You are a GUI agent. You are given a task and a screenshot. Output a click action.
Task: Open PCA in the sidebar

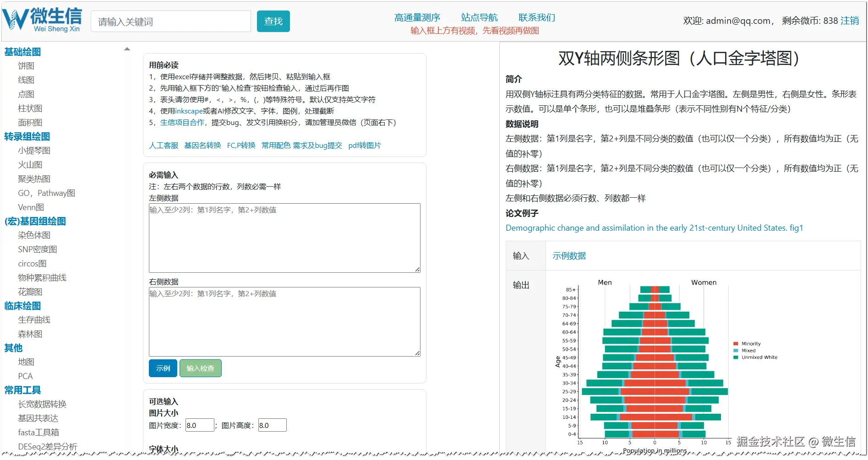pos(25,376)
